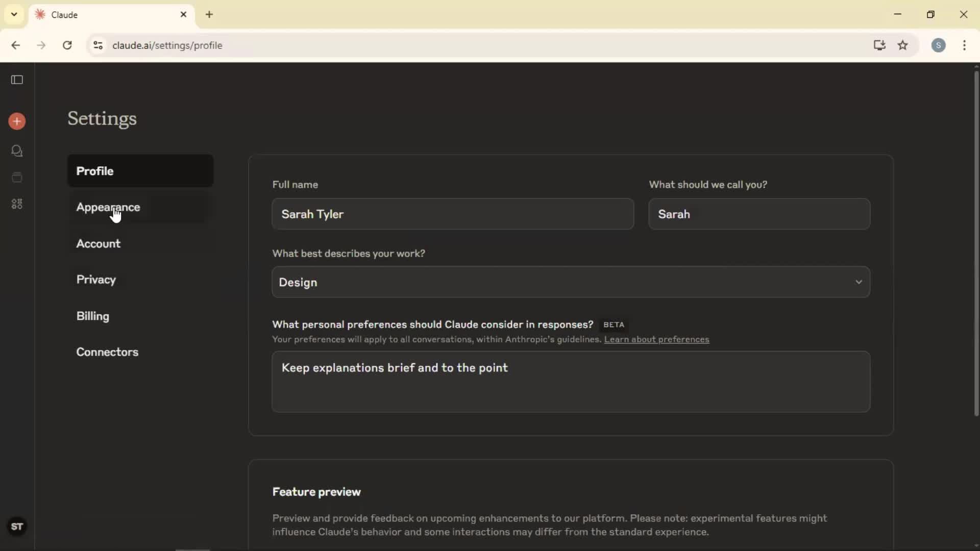This screenshot has width=980, height=551.
Task: Expand the work description dropdown showing Design
Action: [x=571, y=282]
